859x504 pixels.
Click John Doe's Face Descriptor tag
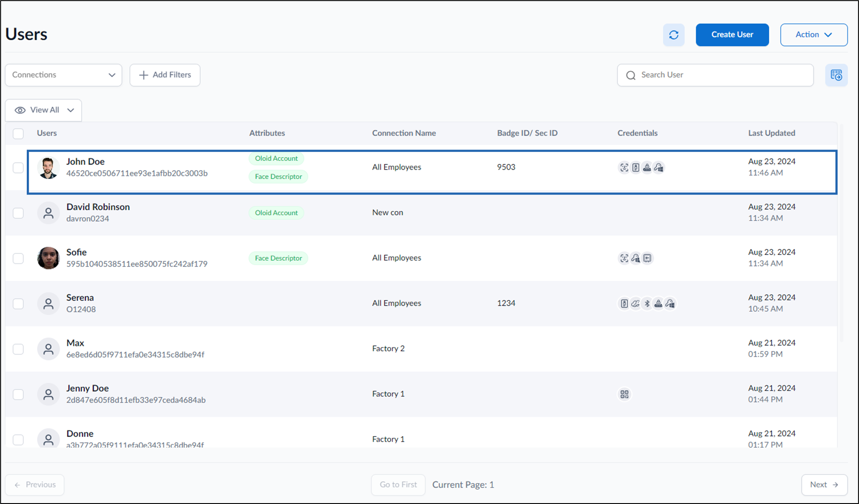point(278,176)
